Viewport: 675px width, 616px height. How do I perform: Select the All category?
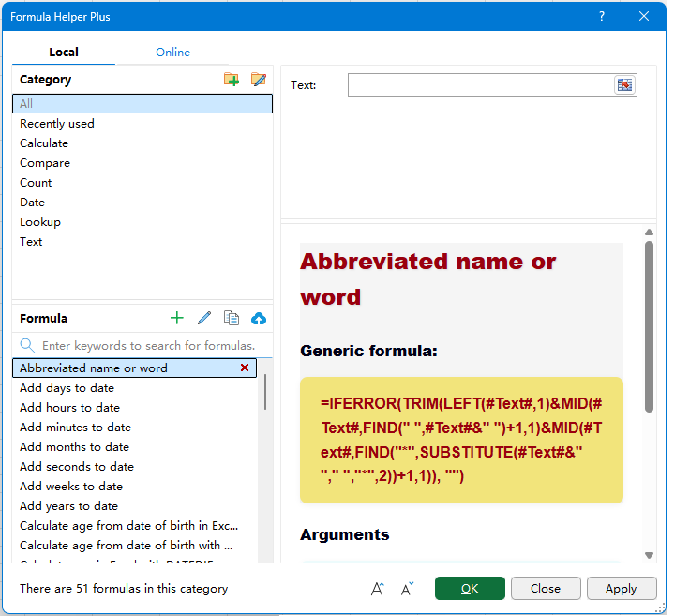point(142,104)
